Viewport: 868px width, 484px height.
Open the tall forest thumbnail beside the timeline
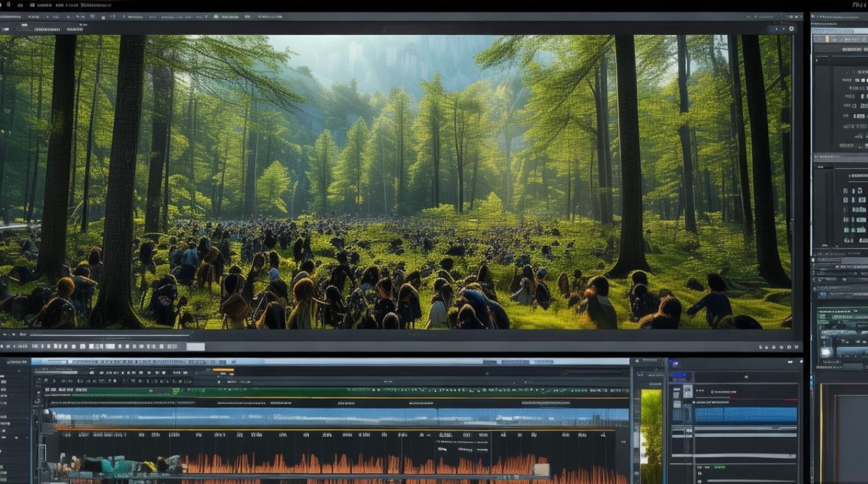point(651,436)
